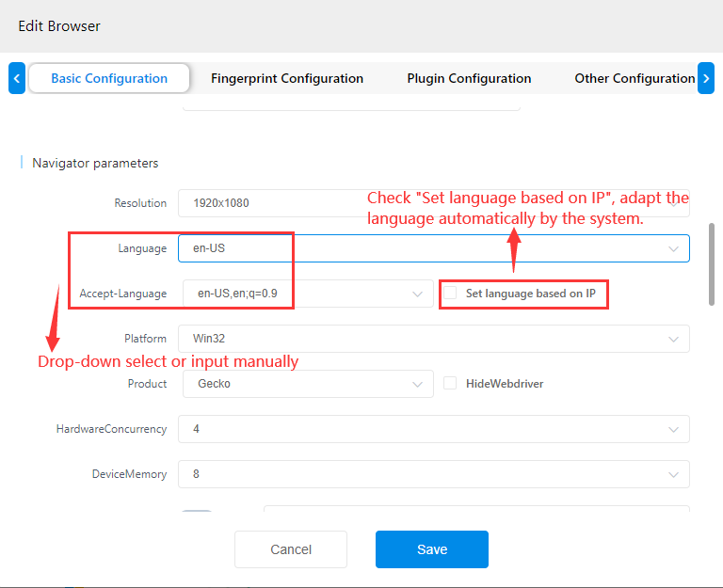Expand the Product dropdown arrow
The width and height of the screenshot is (723, 588).
tap(417, 385)
